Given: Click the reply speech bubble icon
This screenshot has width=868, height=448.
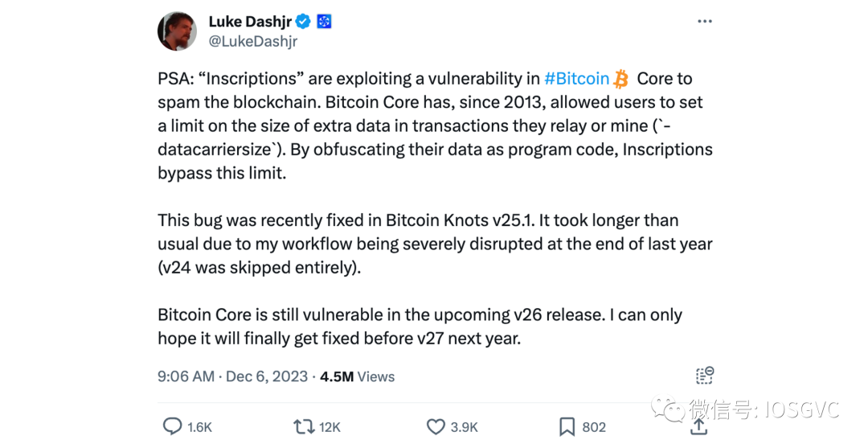Looking at the screenshot, I should (172, 426).
